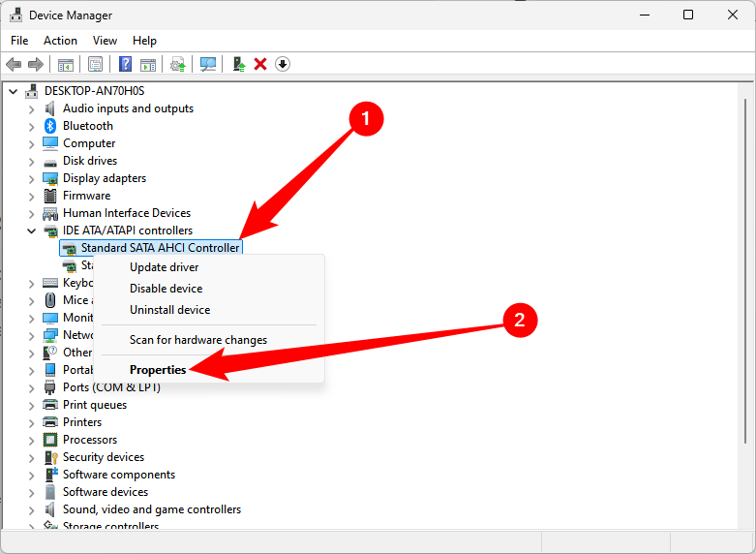
Task: Click the Enable device green-arrow toolbar icon
Action: pyautogui.click(x=239, y=64)
